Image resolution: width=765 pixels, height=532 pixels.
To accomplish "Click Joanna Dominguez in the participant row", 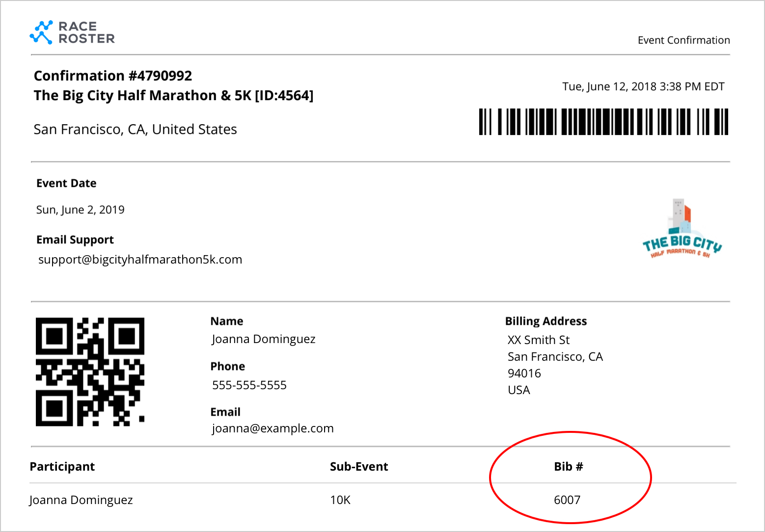I will click(x=82, y=500).
